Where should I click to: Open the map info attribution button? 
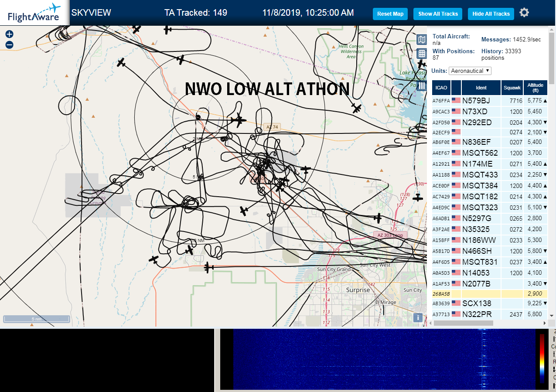click(418, 317)
